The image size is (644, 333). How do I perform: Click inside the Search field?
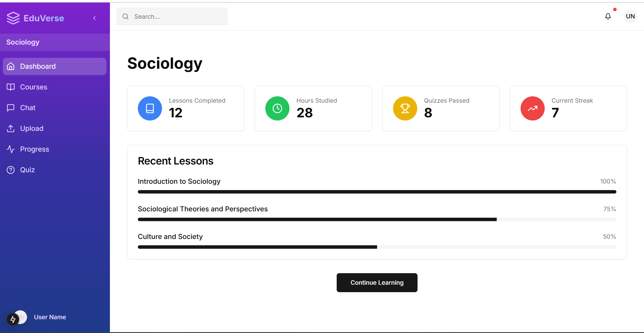point(172,16)
